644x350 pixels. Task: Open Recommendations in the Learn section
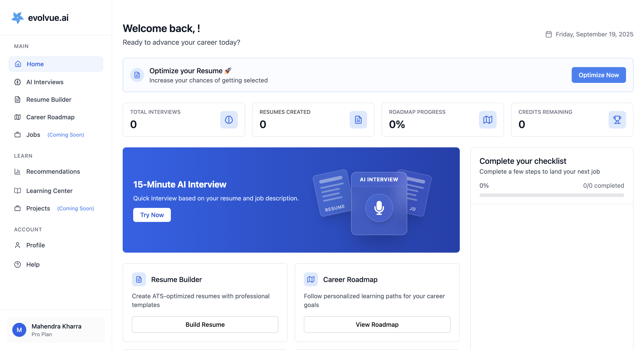coord(53,171)
